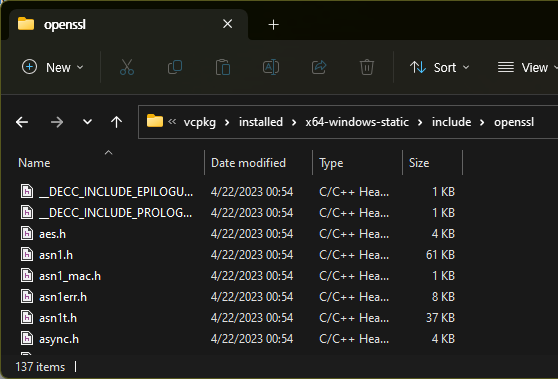Click header file icon of asn1.h
This screenshot has height=379, width=558.
point(27,254)
